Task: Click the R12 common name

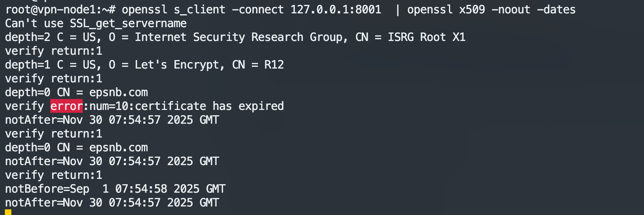Action: coord(274,65)
